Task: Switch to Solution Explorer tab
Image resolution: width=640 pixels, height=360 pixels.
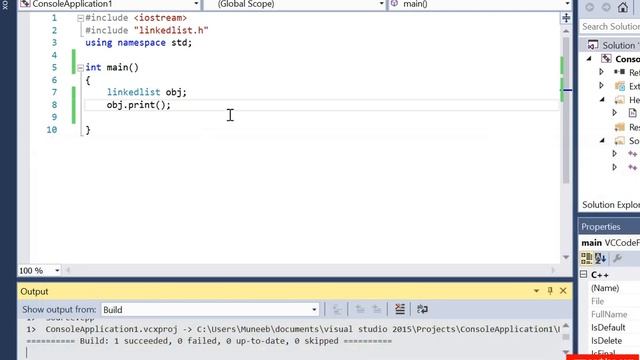Action: (611, 204)
